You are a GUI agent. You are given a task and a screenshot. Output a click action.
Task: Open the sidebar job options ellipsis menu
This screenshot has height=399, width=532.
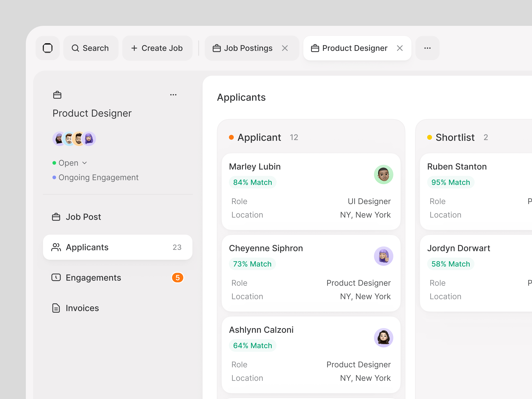tap(173, 95)
